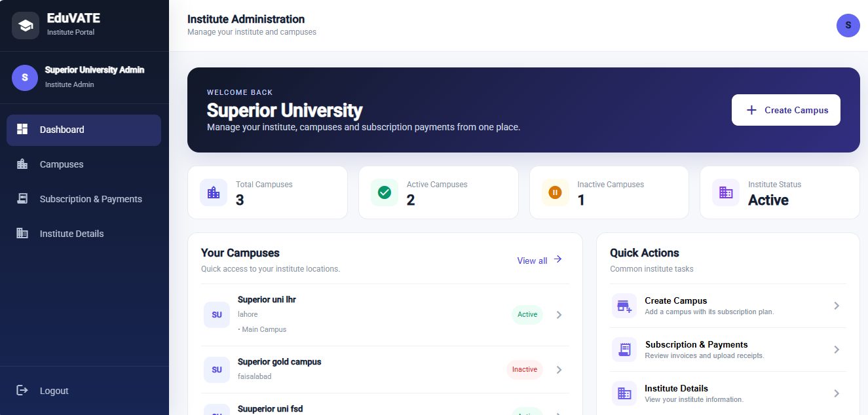
Task: Click the Total Campuses city icon
Action: [x=214, y=192]
